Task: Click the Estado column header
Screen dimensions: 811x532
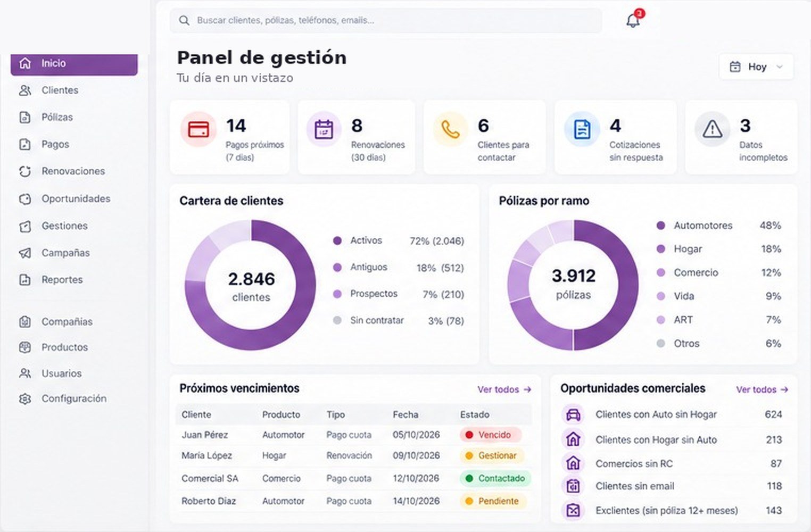Action: point(475,414)
